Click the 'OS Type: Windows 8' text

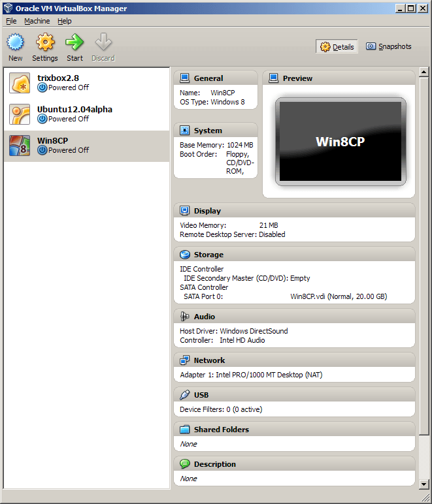[x=212, y=102]
